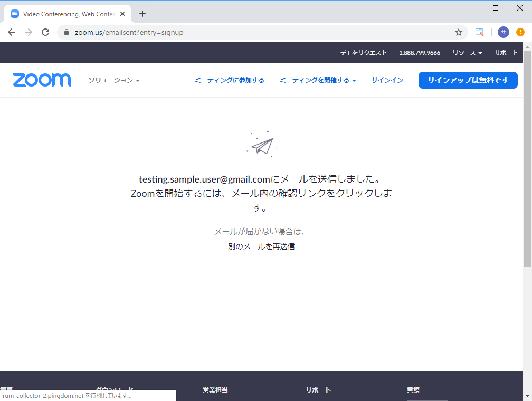Open the サポート top menu item
Screen dimensions: 532x401
click(506, 53)
